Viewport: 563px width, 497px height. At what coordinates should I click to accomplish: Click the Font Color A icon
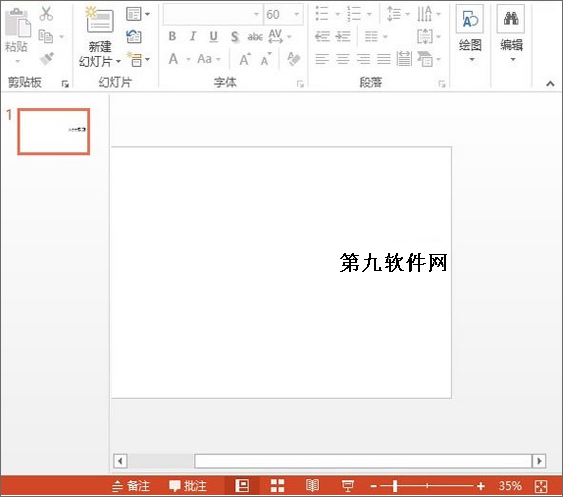coord(173,59)
